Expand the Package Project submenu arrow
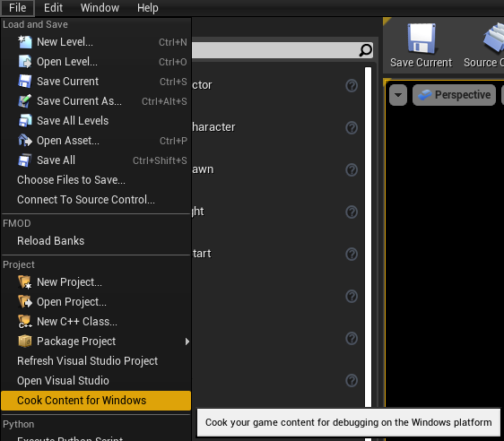 (x=187, y=342)
